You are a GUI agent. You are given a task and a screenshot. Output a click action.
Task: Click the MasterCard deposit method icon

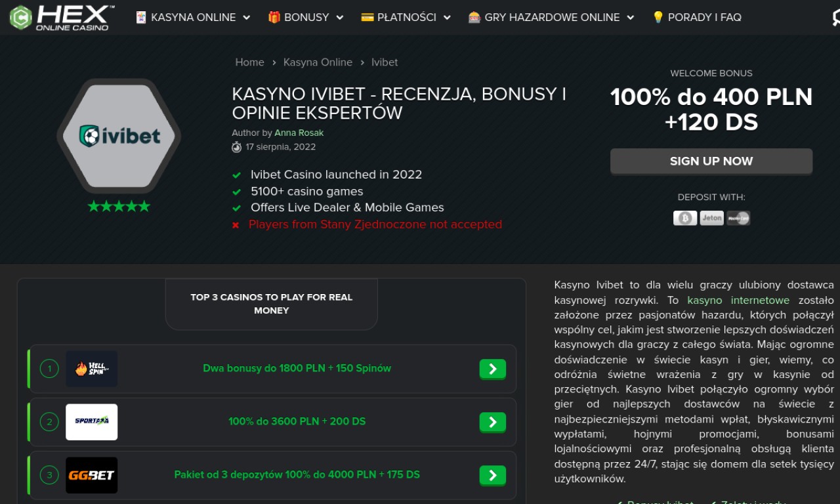coord(738,218)
